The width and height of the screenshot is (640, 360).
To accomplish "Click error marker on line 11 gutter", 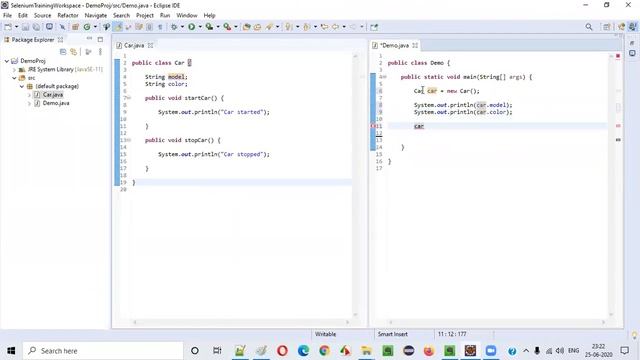I will pos(373,126).
